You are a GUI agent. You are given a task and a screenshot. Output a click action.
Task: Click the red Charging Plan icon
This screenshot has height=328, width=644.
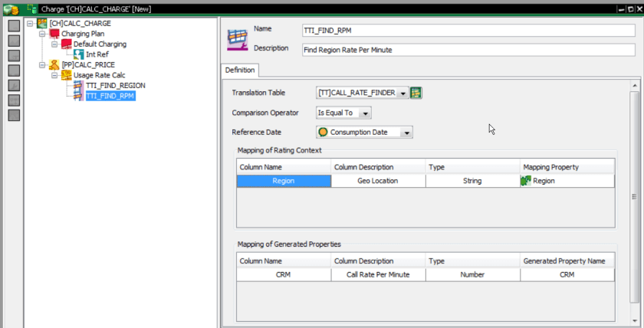[54, 34]
